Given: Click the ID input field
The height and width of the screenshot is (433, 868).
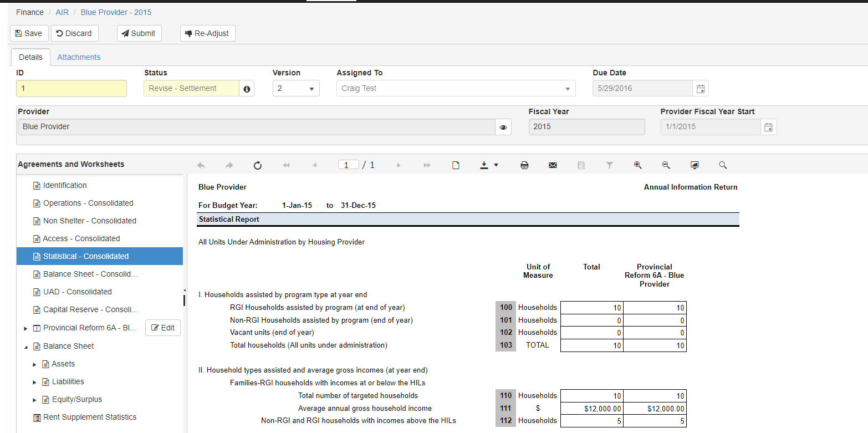Looking at the screenshot, I should tap(72, 89).
